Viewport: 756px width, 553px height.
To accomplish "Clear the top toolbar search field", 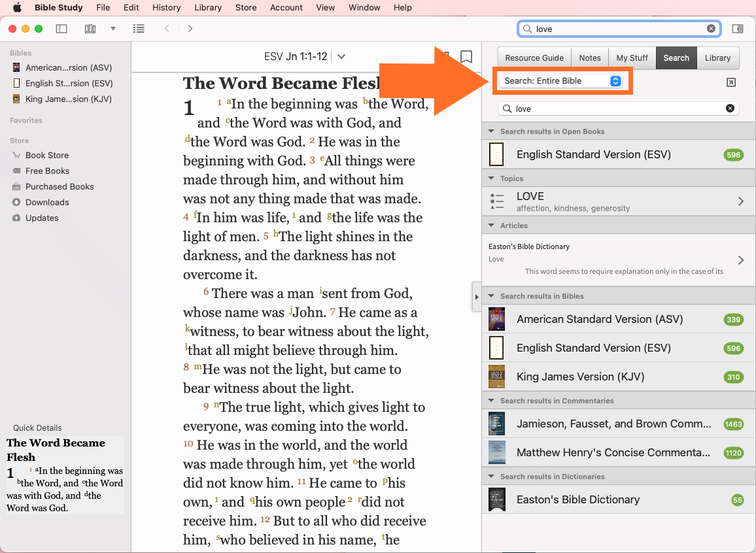I will (x=711, y=29).
